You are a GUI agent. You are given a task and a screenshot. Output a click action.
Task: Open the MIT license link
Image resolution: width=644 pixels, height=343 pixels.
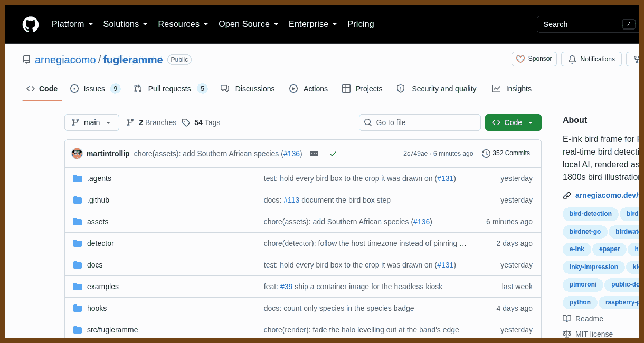point(588,334)
